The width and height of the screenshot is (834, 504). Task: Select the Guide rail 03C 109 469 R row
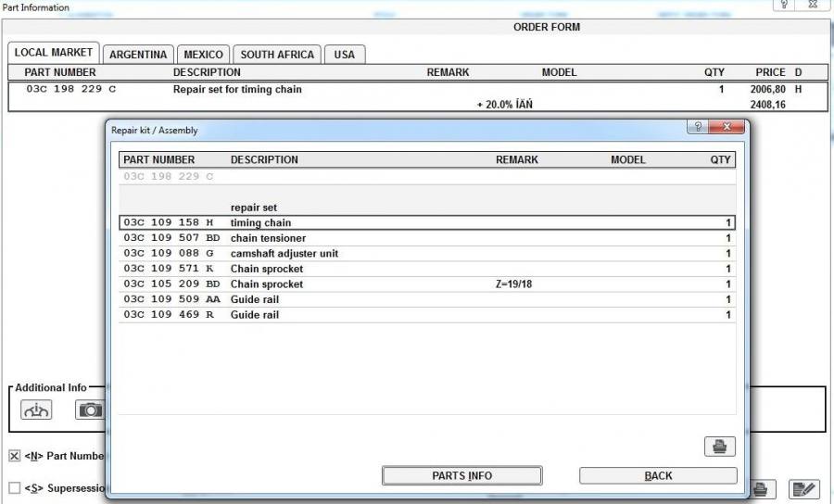pyautogui.click(x=426, y=315)
